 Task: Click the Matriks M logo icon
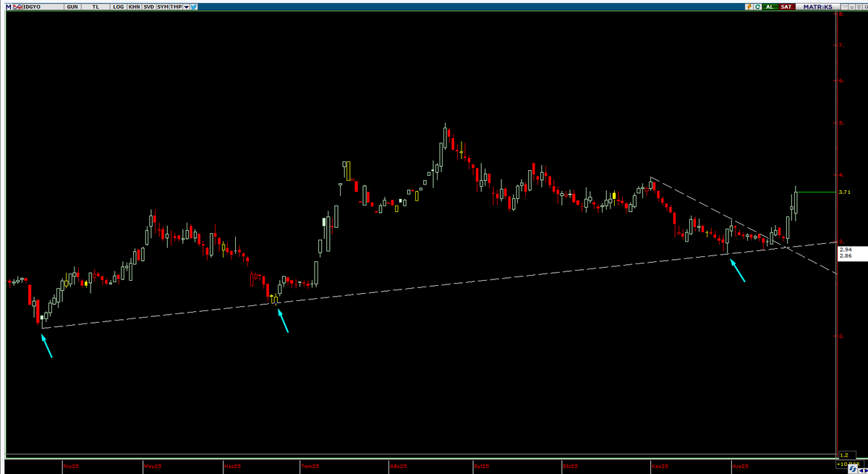[9, 7]
